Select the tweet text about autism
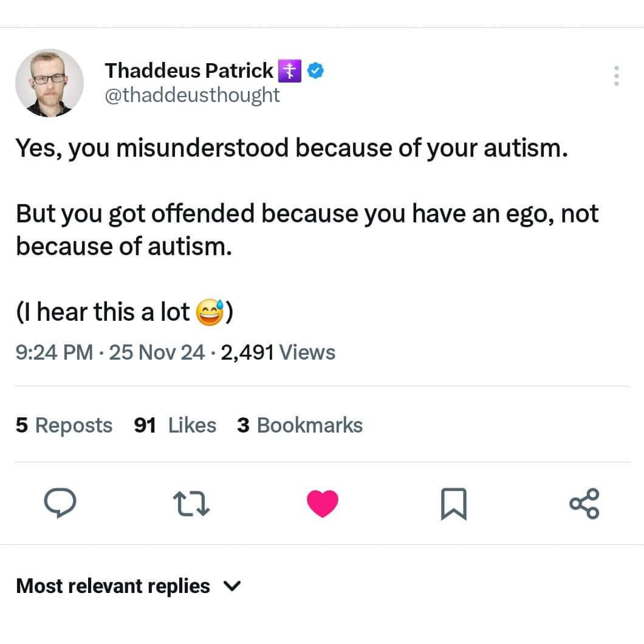 click(307, 230)
